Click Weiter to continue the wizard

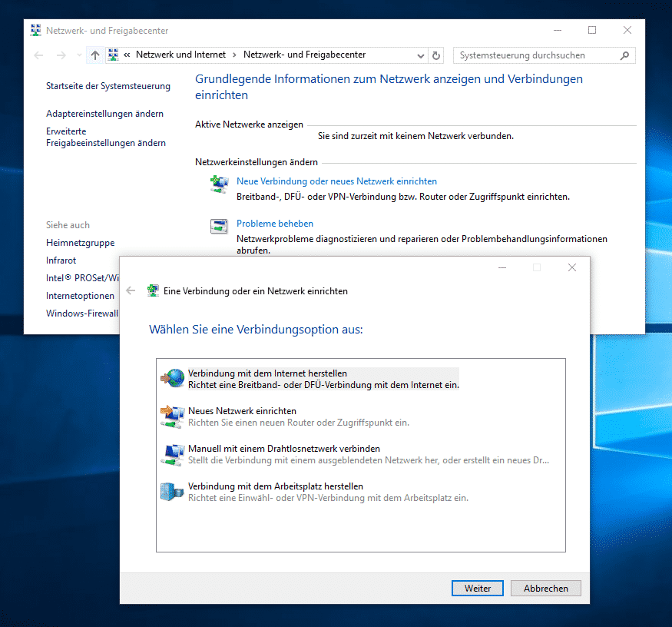click(x=478, y=589)
